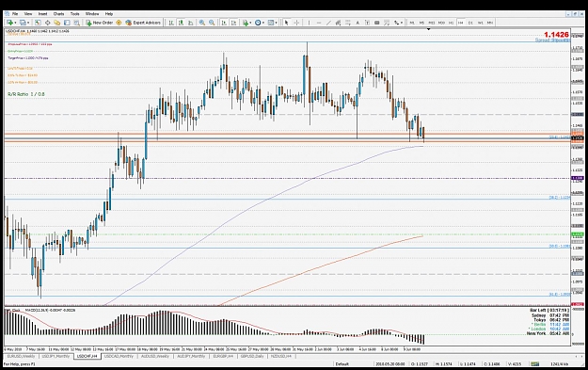
Task: Click the Templates icon
Action: click(271, 23)
